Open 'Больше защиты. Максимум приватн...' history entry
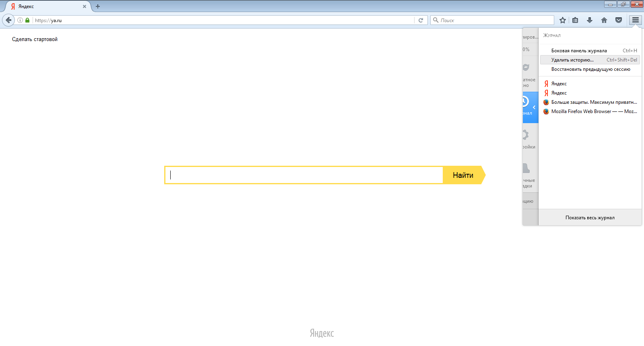Image resolution: width=644 pixels, height=346 pixels. (590, 102)
